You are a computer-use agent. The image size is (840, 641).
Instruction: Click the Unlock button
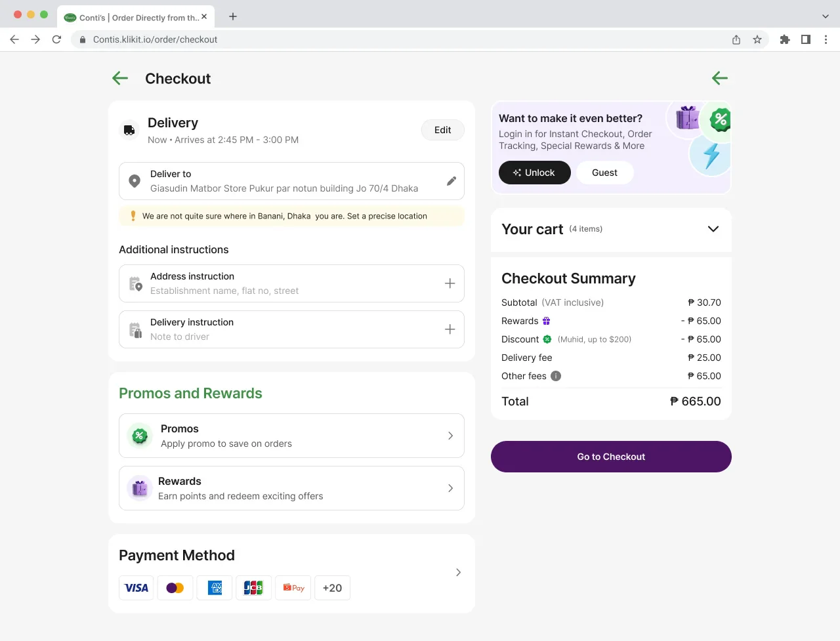535,173
